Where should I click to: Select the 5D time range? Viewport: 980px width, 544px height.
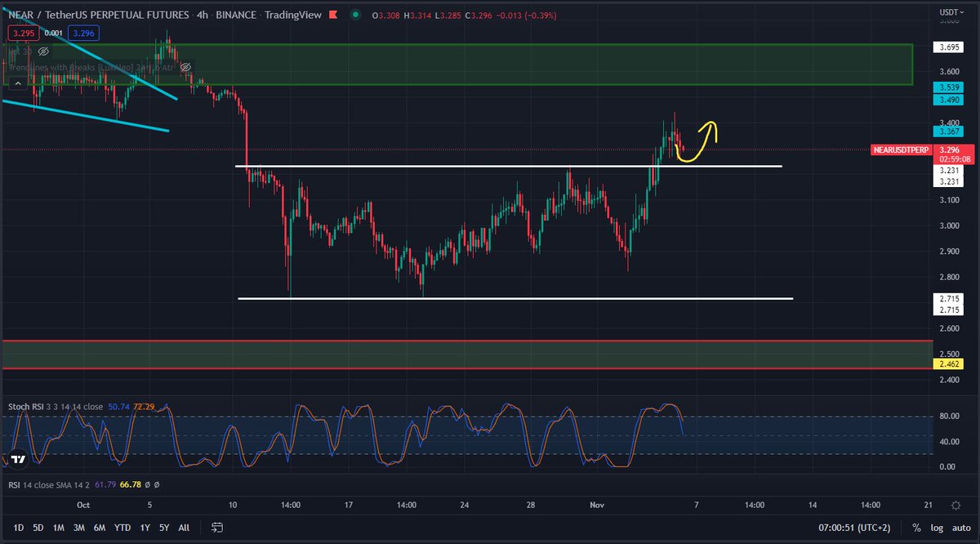click(38, 528)
